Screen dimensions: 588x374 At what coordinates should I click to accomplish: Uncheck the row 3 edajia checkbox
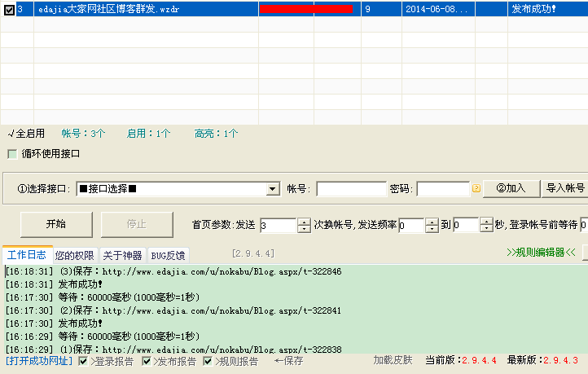[9, 10]
